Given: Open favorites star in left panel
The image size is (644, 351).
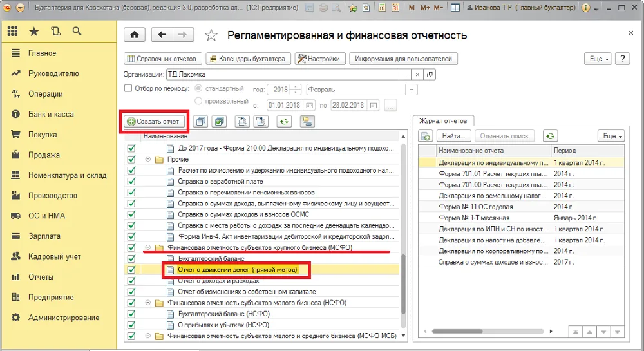Looking at the screenshot, I should point(33,31).
